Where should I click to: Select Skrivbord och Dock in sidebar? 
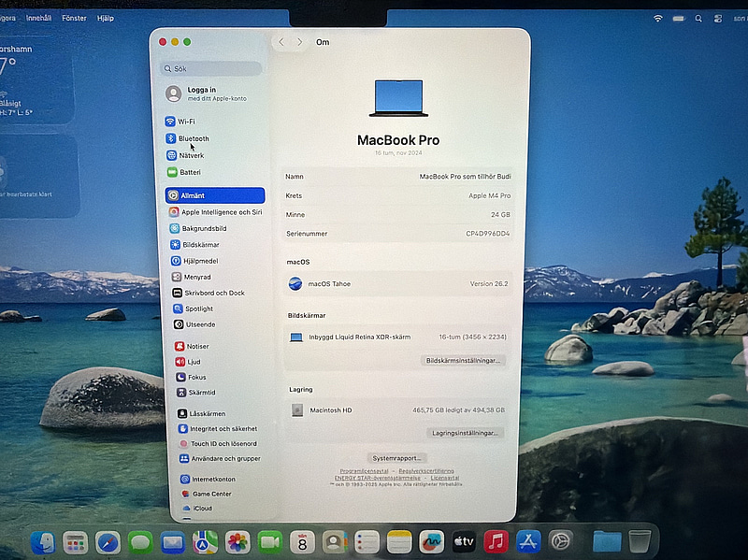tap(213, 293)
